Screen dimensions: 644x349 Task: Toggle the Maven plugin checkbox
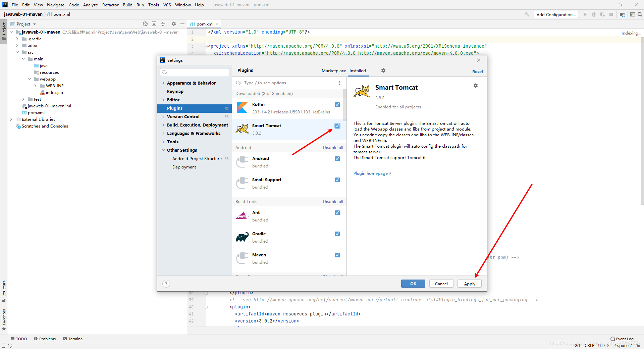click(x=337, y=255)
